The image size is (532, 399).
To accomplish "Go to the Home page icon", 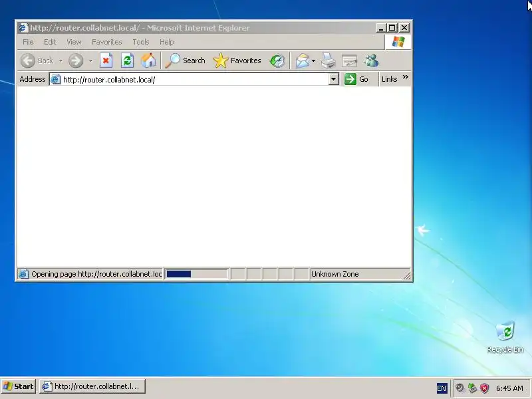I will tap(148, 61).
